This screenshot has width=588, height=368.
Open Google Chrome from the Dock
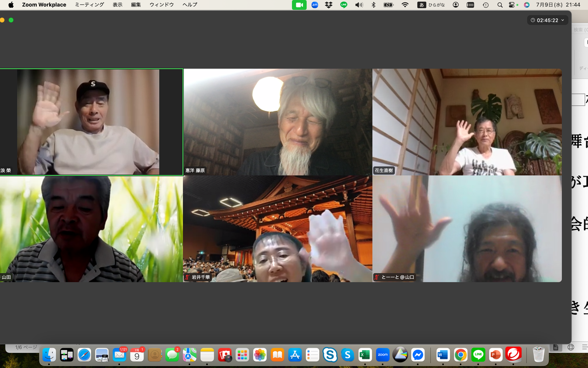461,355
